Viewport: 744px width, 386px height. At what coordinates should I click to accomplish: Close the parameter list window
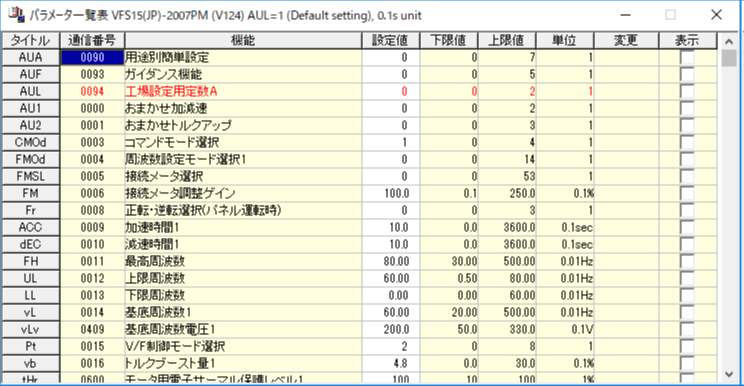coord(716,15)
